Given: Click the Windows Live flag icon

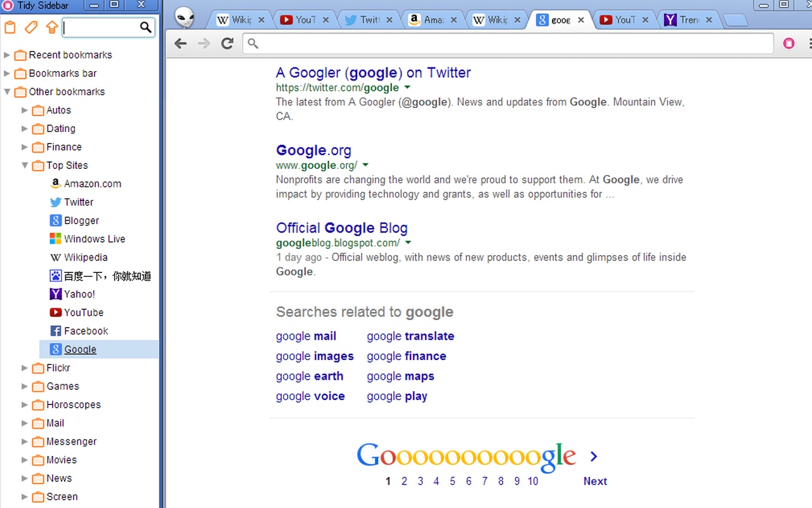Looking at the screenshot, I should click(55, 239).
